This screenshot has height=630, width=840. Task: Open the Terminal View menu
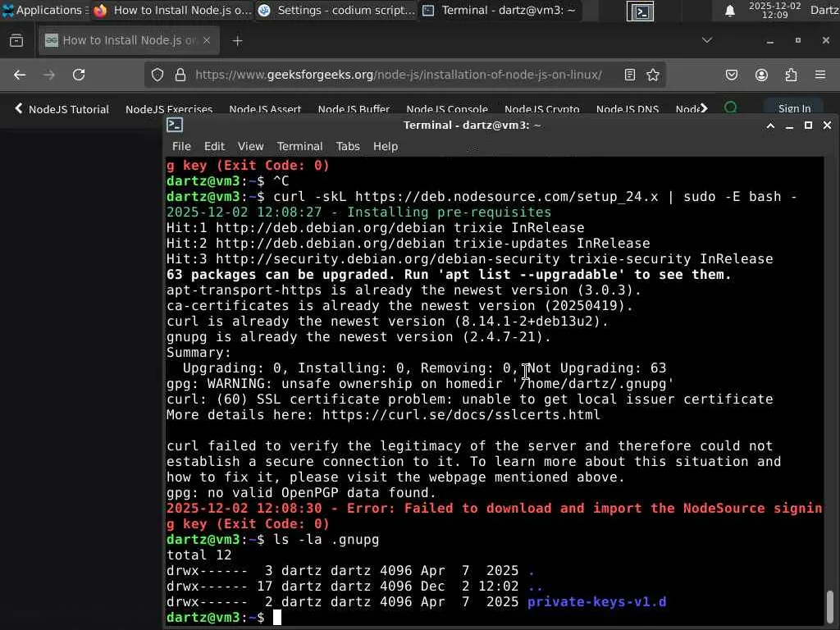click(x=251, y=146)
